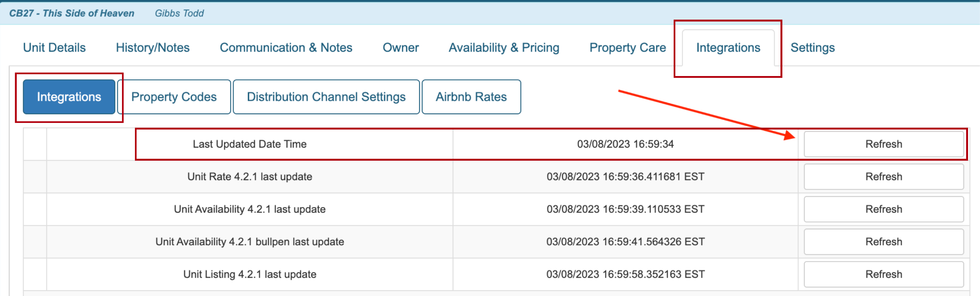Open the Property Codes sub-tab
This screenshot has width=980, height=296.
(174, 97)
